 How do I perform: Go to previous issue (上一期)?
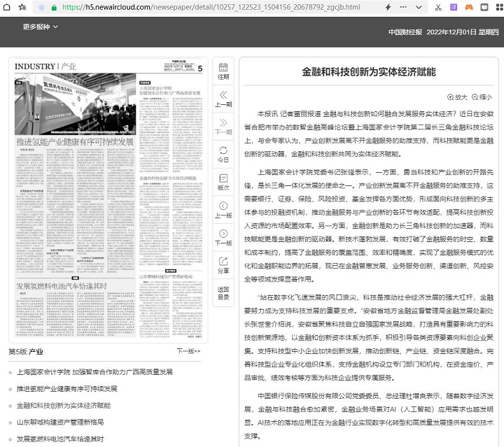point(223,99)
